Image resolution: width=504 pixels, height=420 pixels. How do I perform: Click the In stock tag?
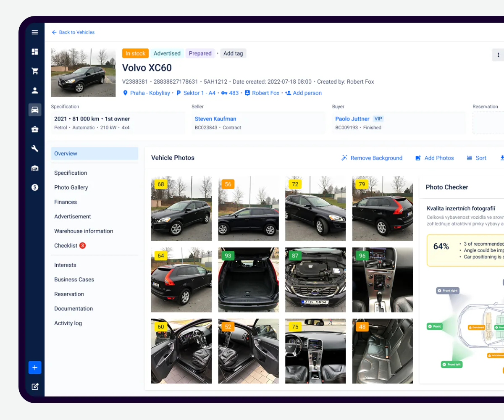click(135, 53)
